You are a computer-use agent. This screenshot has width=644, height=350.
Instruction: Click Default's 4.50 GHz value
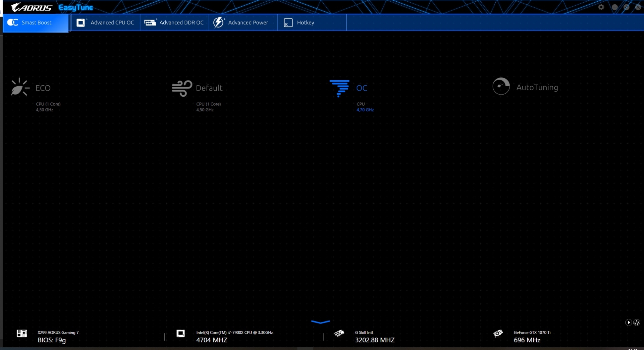pyautogui.click(x=205, y=110)
